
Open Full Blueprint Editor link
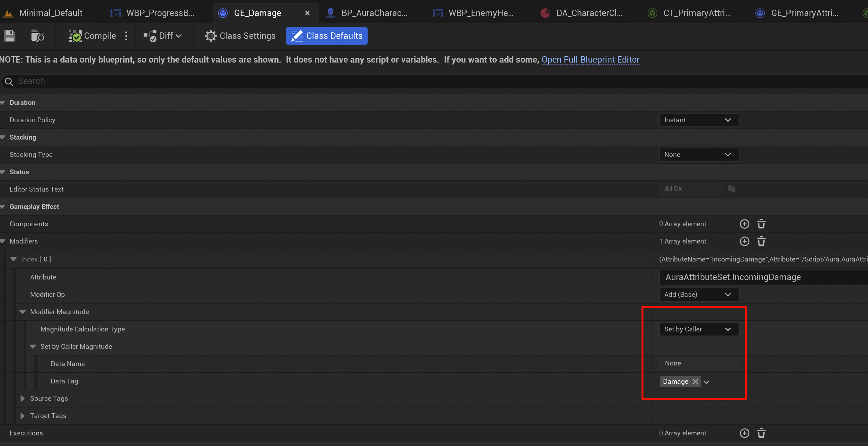tap(590, 60)
